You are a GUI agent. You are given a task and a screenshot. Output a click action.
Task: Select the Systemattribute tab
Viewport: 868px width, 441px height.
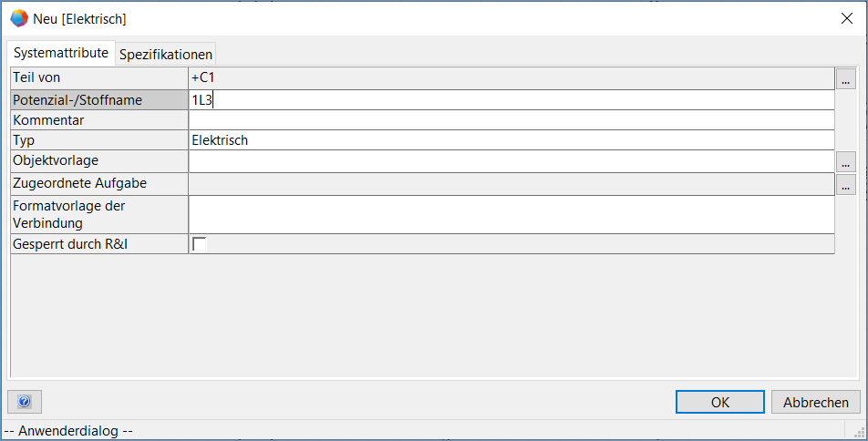click(61, 53)
